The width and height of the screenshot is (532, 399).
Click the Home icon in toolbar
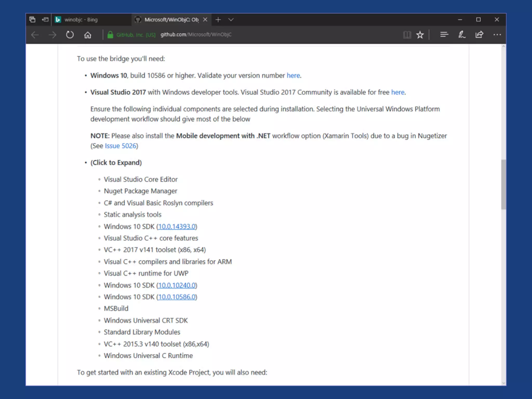(88, 35)
